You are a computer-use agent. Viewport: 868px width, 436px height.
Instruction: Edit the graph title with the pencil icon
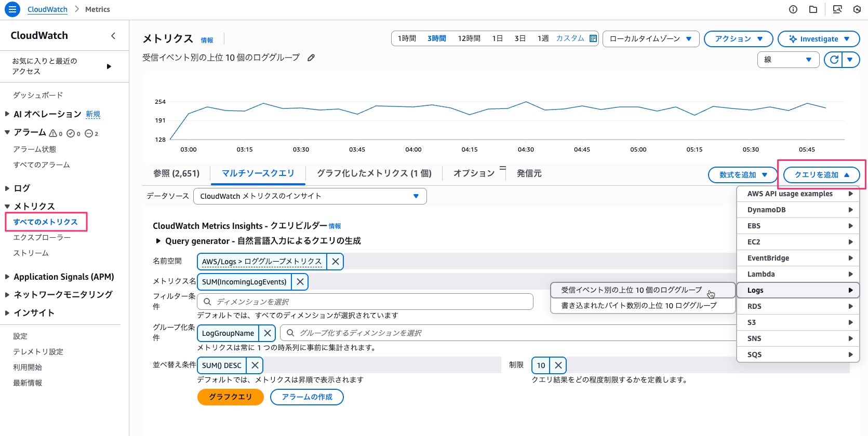[311, 58]
